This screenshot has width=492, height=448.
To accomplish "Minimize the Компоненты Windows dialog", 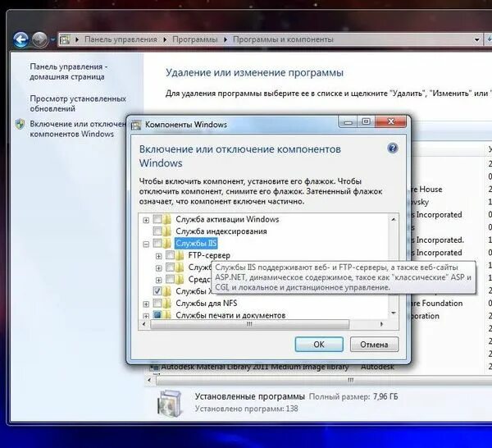I will click(x=348, y=121).
